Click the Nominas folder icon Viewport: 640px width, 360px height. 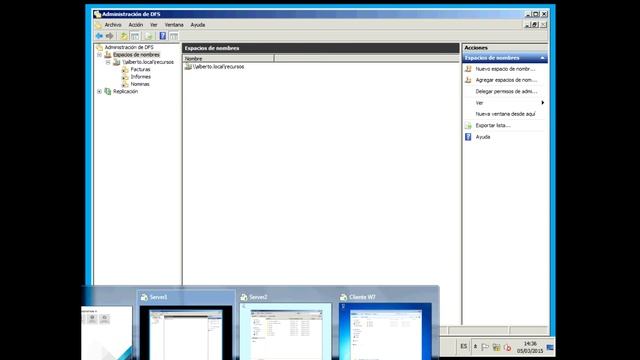[125, 84]
